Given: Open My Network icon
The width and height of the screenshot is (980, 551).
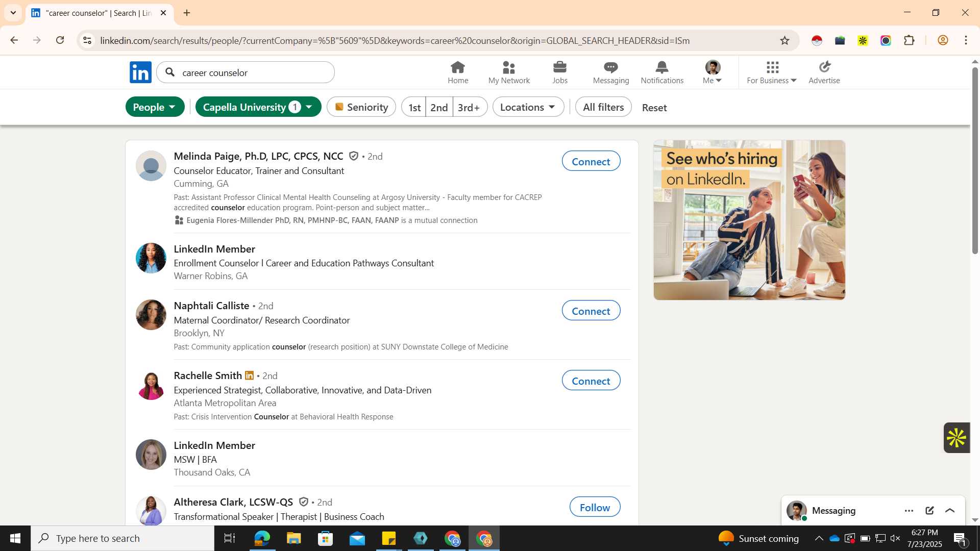Looking at the screenshot, I should 509,72.
